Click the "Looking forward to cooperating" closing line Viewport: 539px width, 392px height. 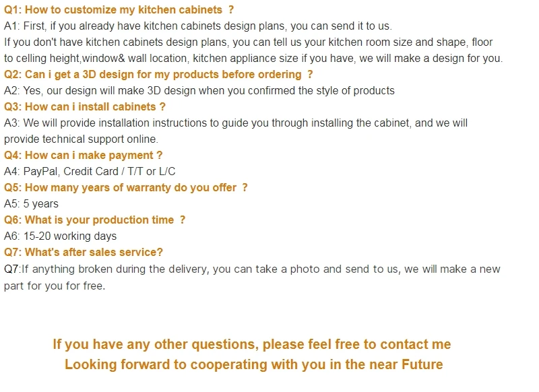253,364
